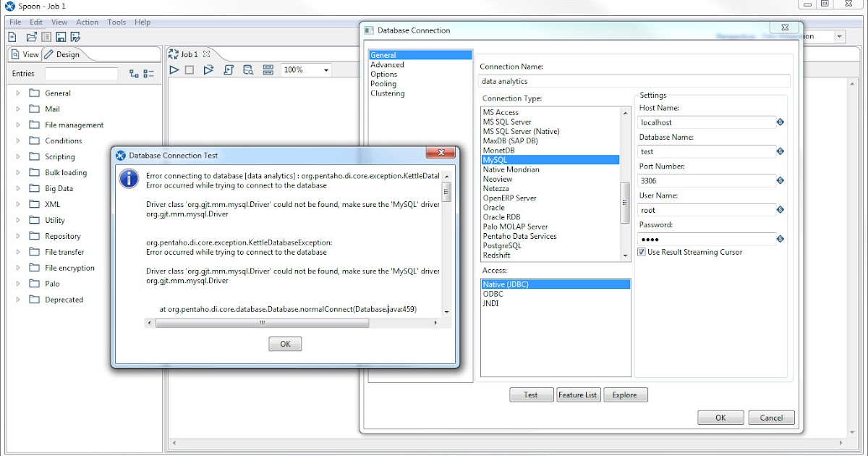
Task: Click OK in Database Connection dialog
Action: coord(720,418)
